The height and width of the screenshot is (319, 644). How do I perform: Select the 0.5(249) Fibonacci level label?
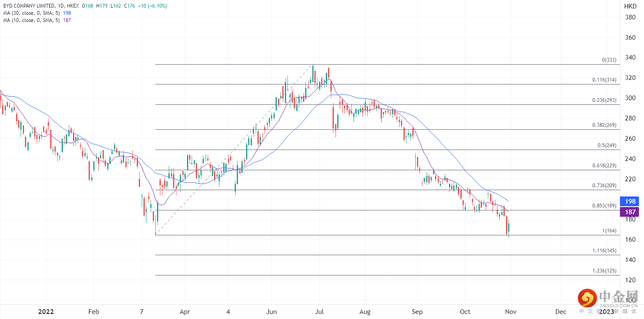(607, 145)
